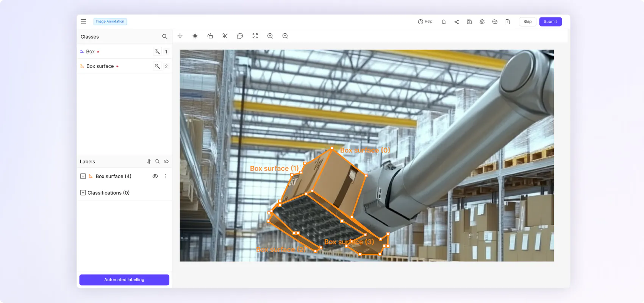Open the hamburger menu
This screenshot has height=303, width=644.
point(83,22)
